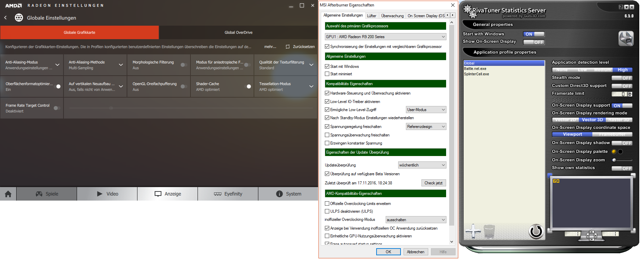This screenshot has width=644, height=259.
Task: Toggle Morphologische Filterung switch
Action: coord(184,65)
